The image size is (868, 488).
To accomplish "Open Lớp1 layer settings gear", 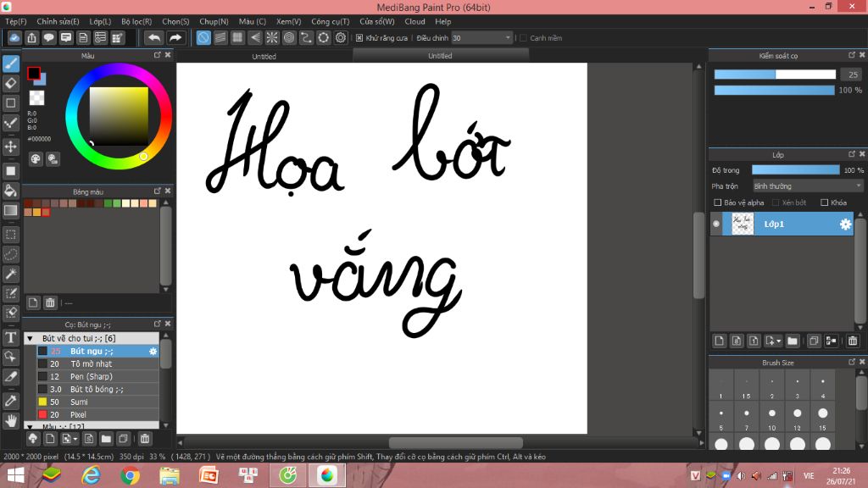I will click(845, 224).
